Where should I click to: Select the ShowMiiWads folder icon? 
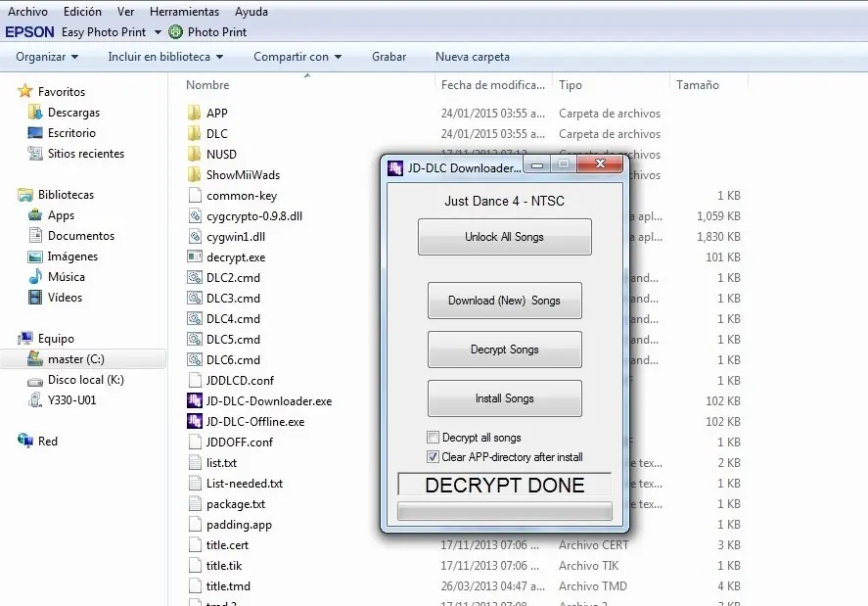195,174
